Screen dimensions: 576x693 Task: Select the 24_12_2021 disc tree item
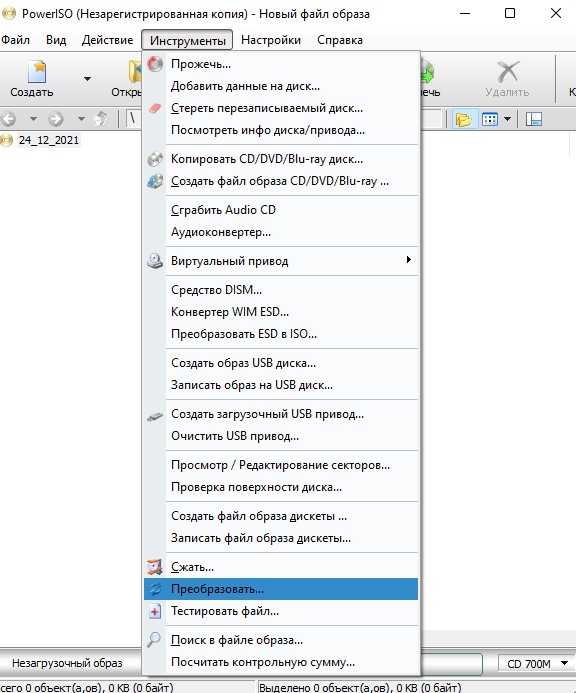coord(49,141)
